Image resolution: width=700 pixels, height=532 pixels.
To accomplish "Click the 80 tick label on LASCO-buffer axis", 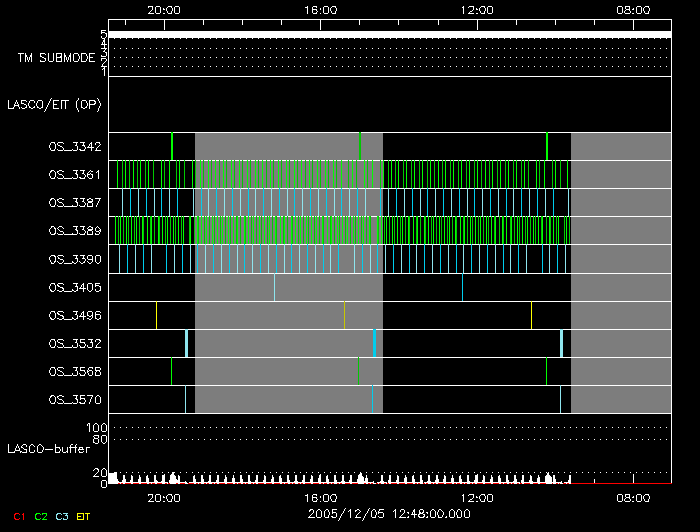I will [100, 440].
